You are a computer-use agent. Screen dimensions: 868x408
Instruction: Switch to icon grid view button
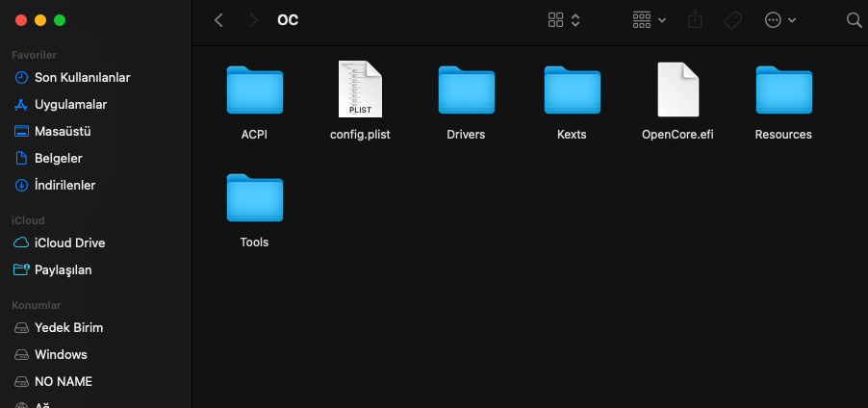(x=555, y=20)
